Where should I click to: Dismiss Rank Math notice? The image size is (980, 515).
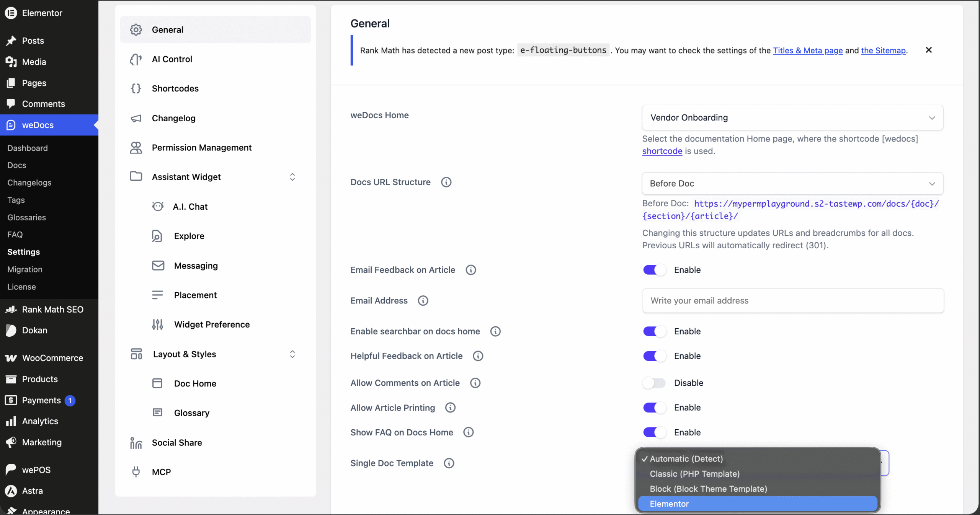click(929, 50)
